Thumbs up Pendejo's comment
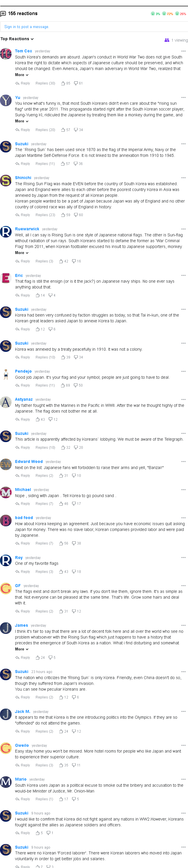This screenshot has height=868, width=188. coord(63,385)
